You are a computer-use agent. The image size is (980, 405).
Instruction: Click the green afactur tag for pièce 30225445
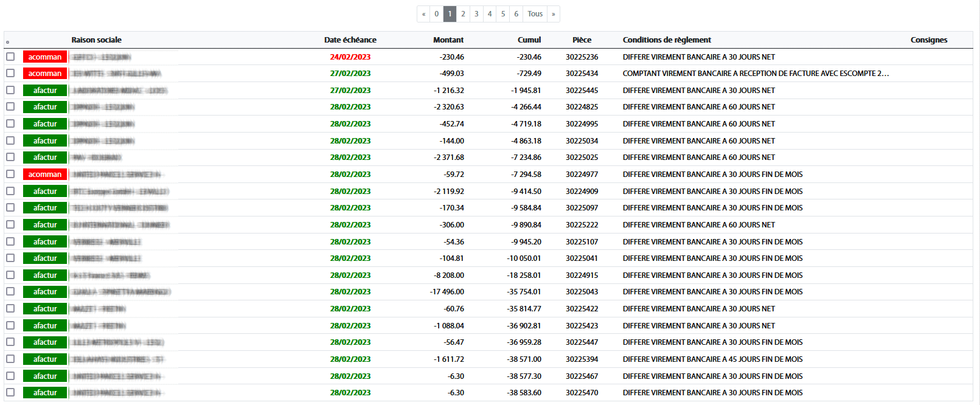[x=45, y=91]
